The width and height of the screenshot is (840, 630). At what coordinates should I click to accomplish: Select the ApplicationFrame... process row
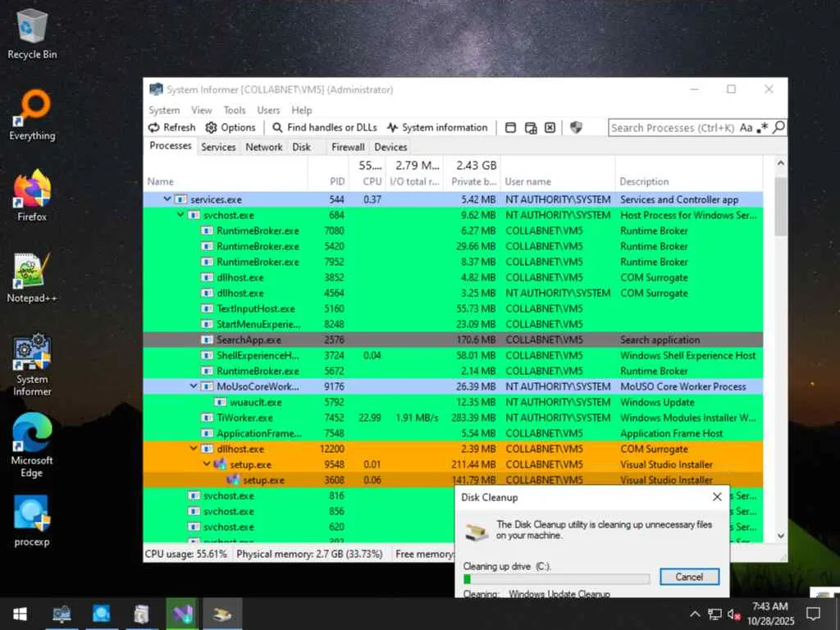coord(453,433)
